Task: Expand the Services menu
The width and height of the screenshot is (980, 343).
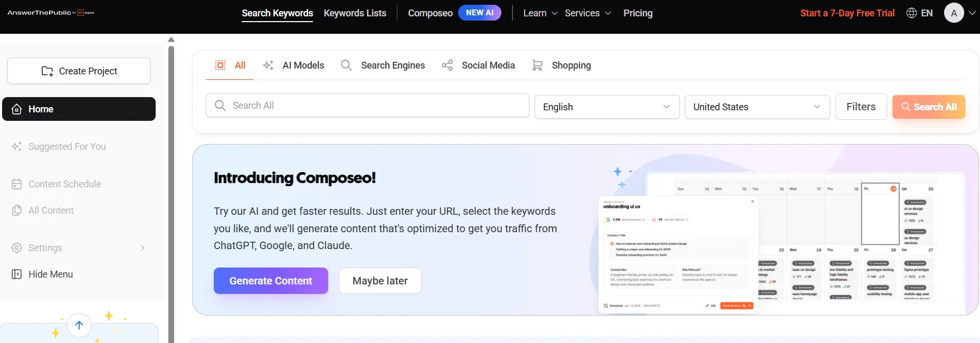Action: point(587,13)
